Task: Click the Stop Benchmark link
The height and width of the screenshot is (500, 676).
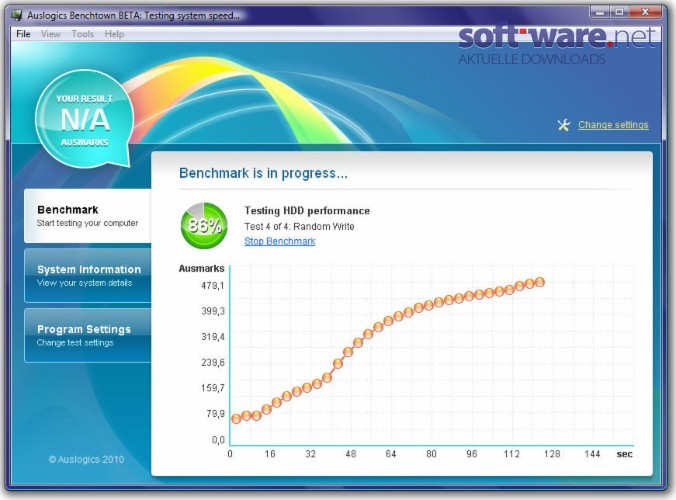Action: tap(280, 241)
